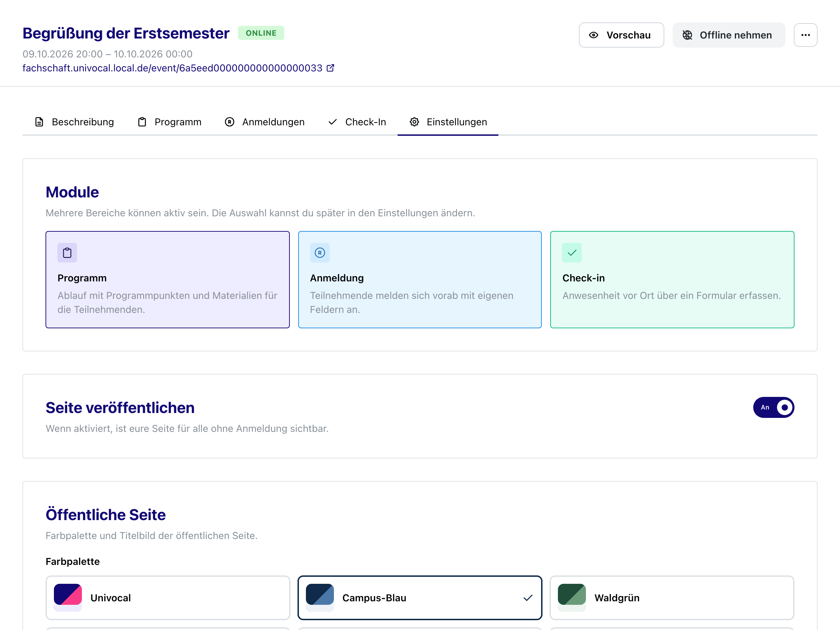Toggle the Programm module card
Image resolution: width=840 pixels, height=630 pixels.
[x=167, y=280]
